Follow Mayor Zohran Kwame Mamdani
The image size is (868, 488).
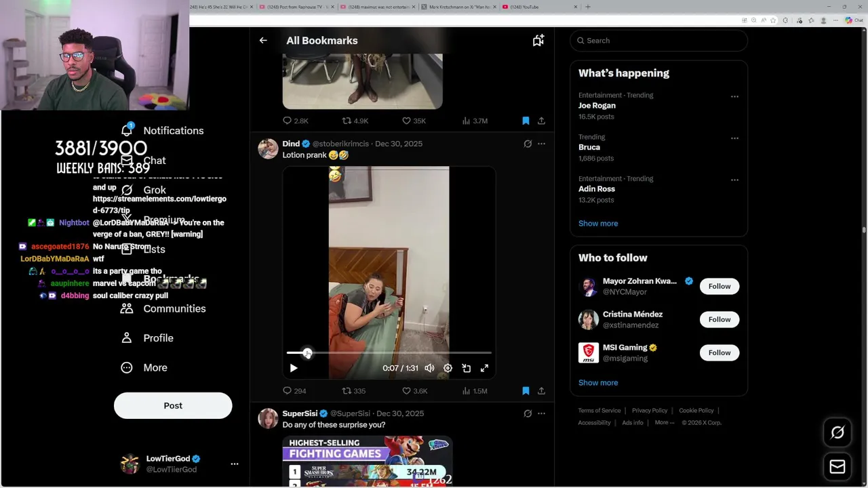point(719,286)
